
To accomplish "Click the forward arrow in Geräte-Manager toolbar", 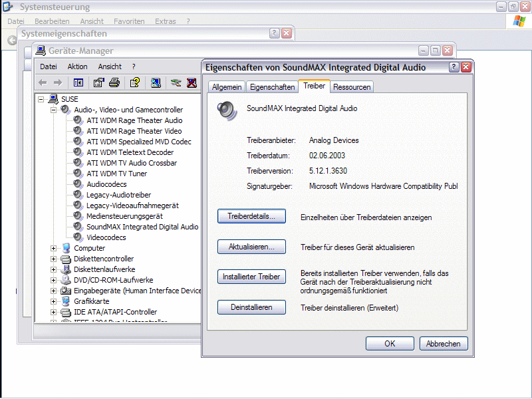I will click(x=58, y=82).
